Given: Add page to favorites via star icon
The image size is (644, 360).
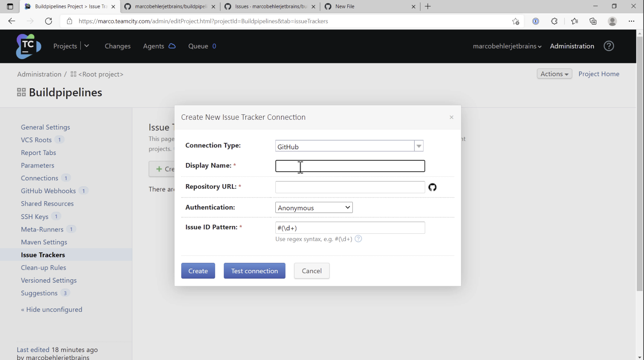Looking at the screenshot, I should pyautogui.click(x=516, y=21).
